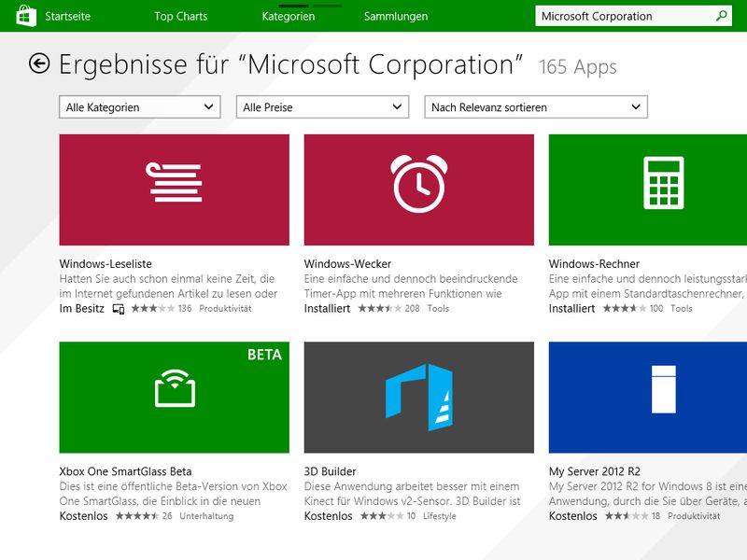Click the Lifestyle category label
Image resolution: width=747 pixels, height=560 pixels.
pos(439,516)
